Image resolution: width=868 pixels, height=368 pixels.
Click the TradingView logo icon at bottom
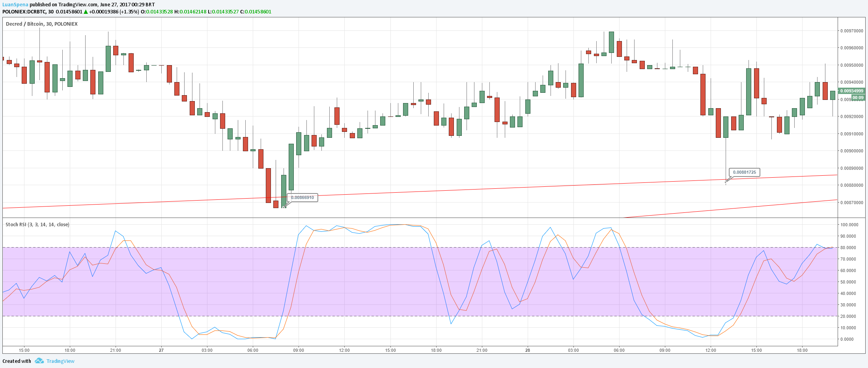point(39,361)
